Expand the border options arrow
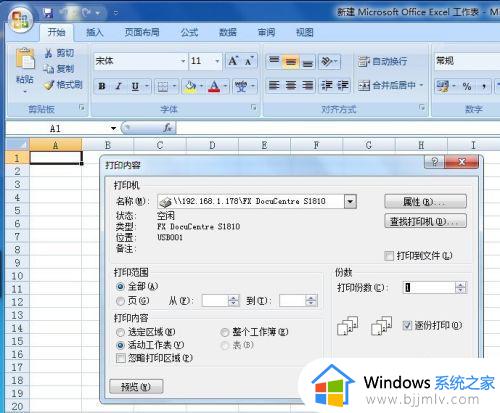 pyautogui.click(x=175, y=86)
